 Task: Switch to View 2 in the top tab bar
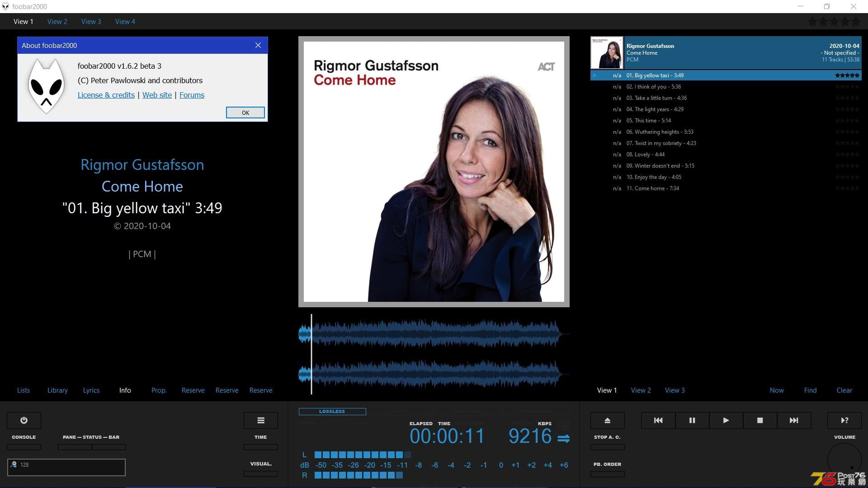pos(57,21)
